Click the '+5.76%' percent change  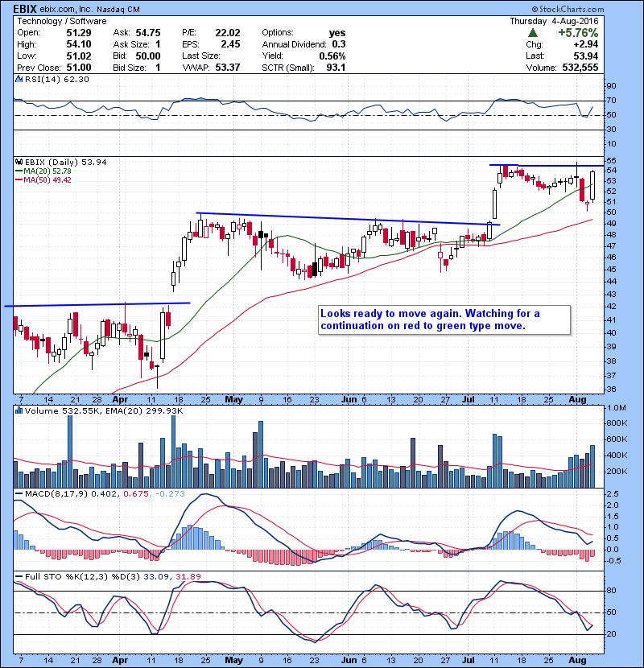pos(578,33)
